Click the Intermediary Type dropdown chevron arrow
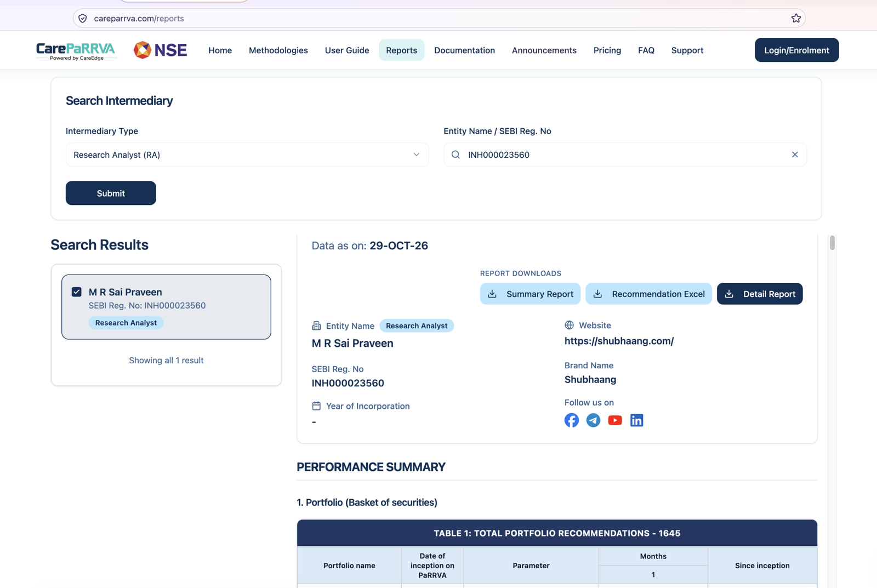This screenshot has height=588, width=877. click(x=417, y=155)
